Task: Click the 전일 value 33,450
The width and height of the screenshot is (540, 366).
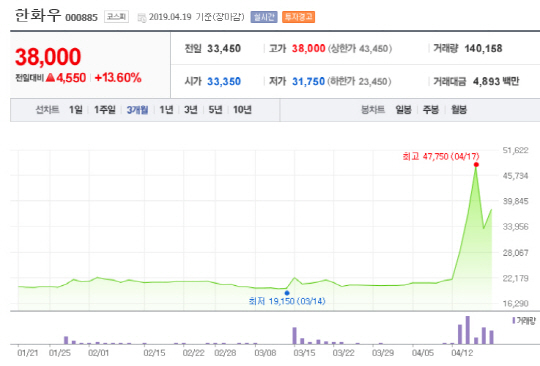Action: coord(224,49)
